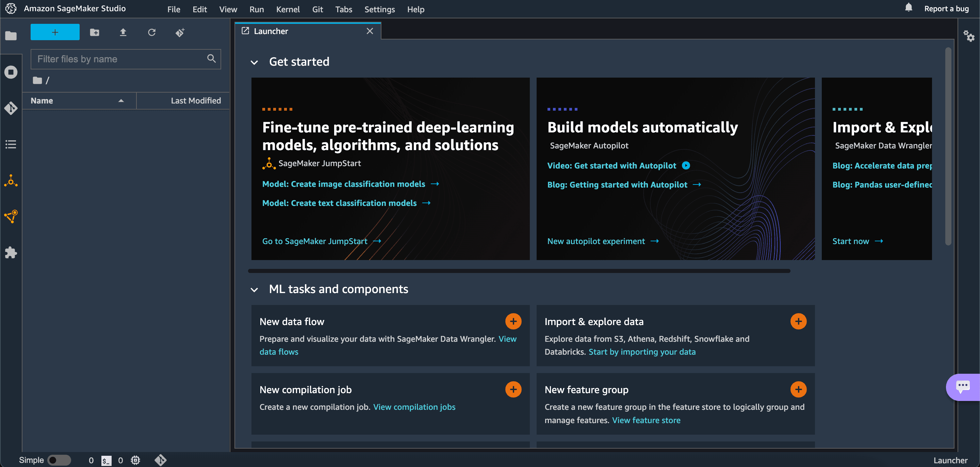
Task: Open SageMaker JumpStart sidebar icon
Action: [x=11, y=181]
